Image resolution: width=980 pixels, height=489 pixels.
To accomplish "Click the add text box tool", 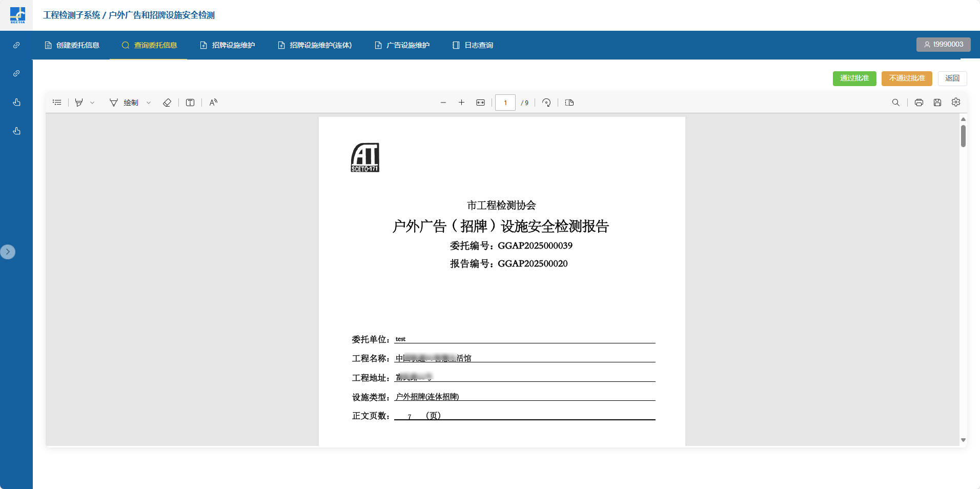I will 190,103.
